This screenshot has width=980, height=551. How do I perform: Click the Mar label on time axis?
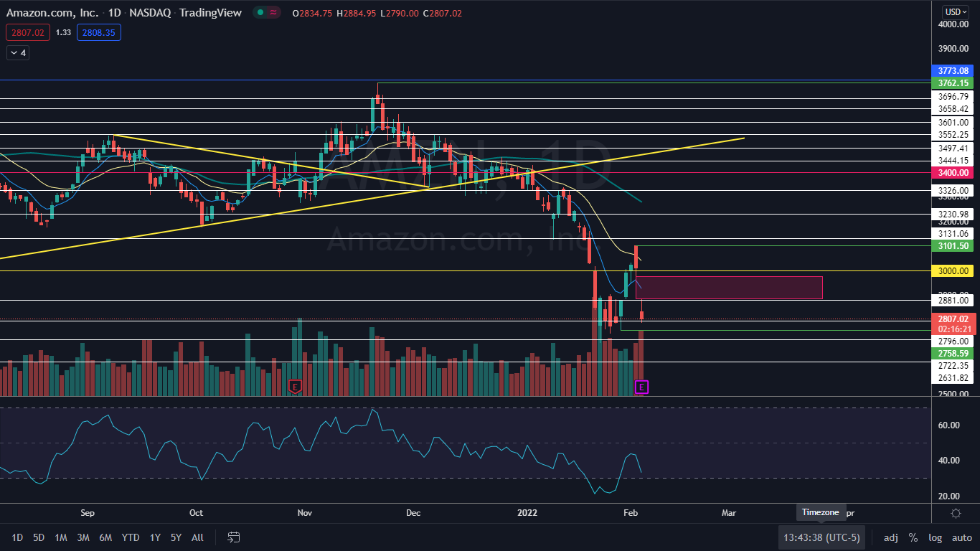[x=729, y=513]
